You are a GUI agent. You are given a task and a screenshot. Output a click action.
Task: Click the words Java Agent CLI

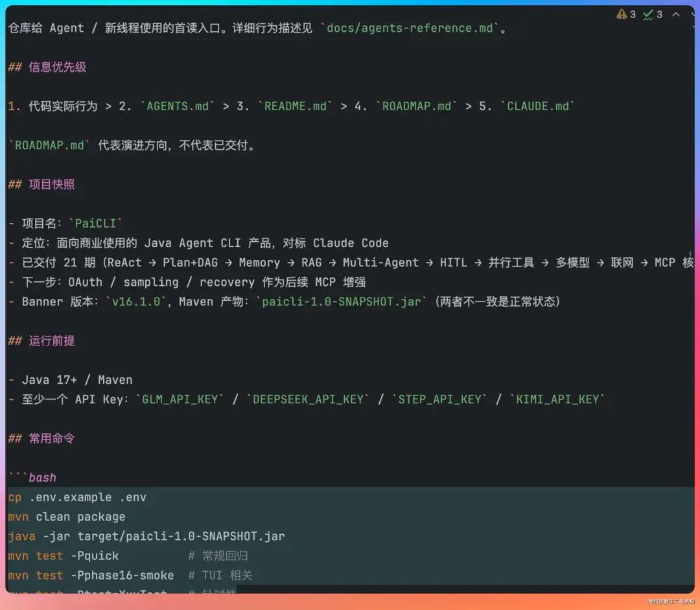[x=192, y=243]
